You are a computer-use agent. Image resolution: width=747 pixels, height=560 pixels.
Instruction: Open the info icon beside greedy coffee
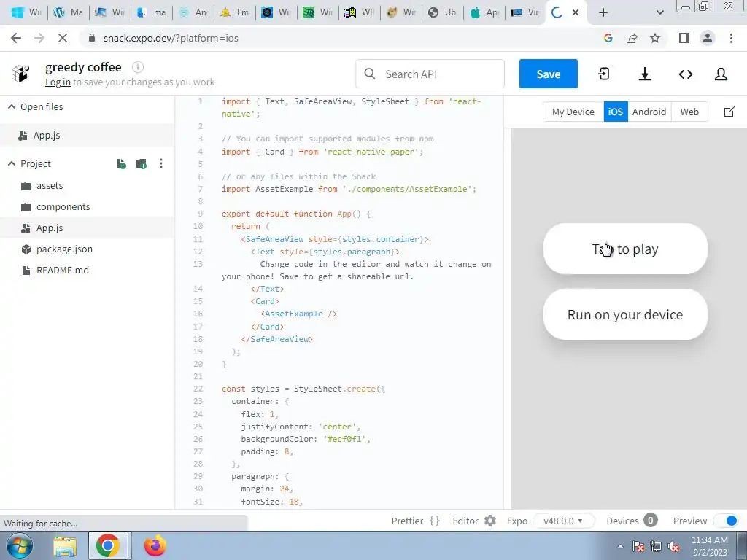pos(138,67)
